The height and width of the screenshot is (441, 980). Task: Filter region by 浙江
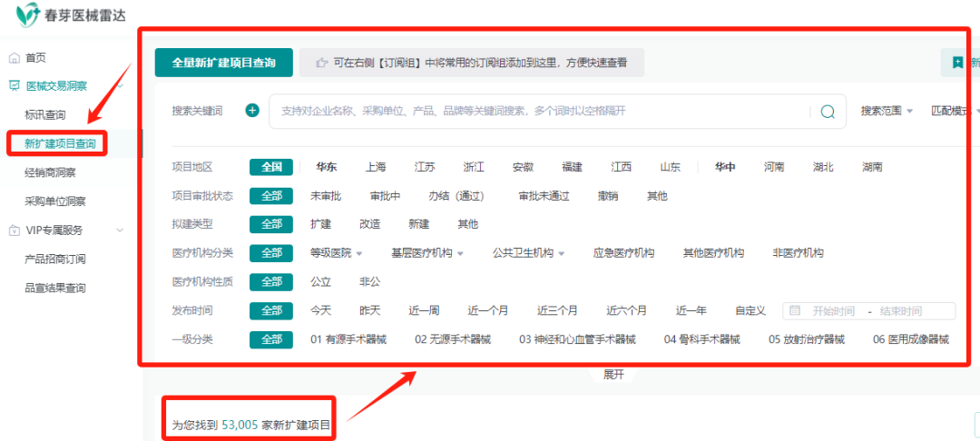pyautogui.click(x=474, y=167)
